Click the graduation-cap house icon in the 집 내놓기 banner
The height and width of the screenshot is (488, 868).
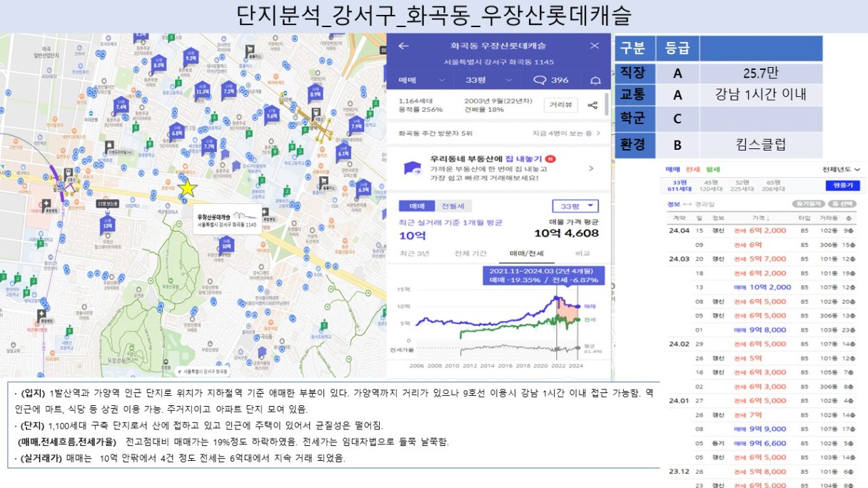(x=412, y=168)
